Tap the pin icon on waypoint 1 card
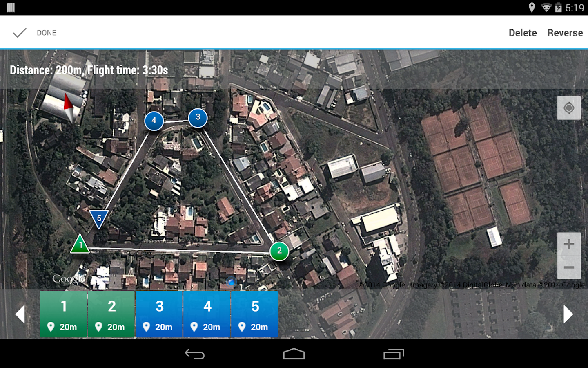The image size is (588, 368). point(51,327)
